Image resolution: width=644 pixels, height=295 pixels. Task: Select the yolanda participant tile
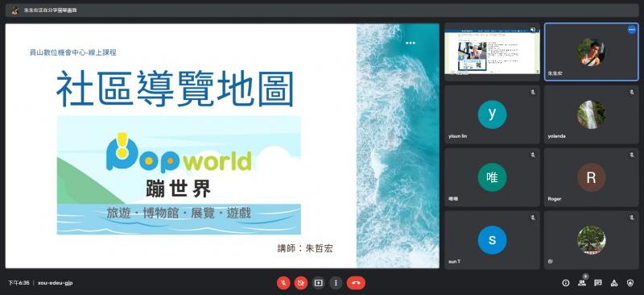[592, 114]
